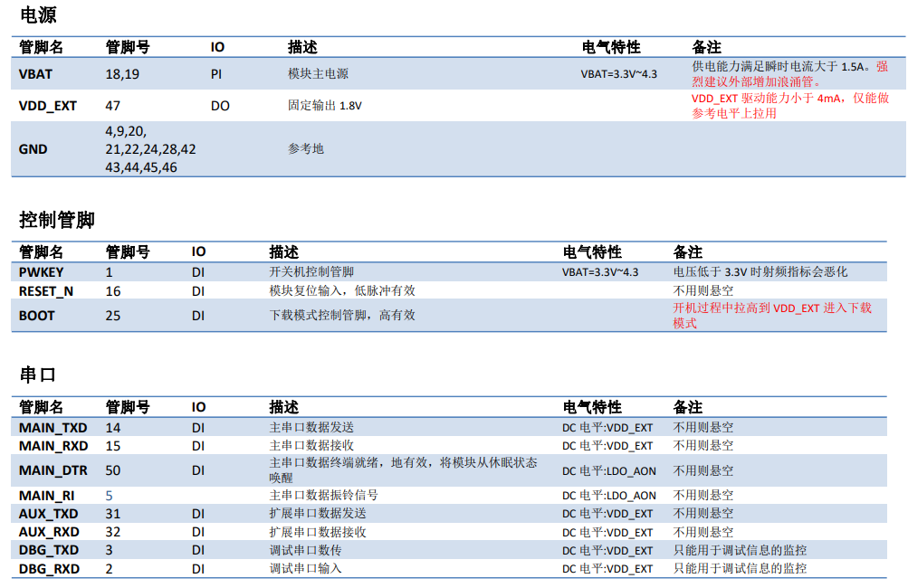Viewport: 908px width, 588px height.
Task: Click the MAIN_RXD pin name
Action: click(x=53, y=446)
